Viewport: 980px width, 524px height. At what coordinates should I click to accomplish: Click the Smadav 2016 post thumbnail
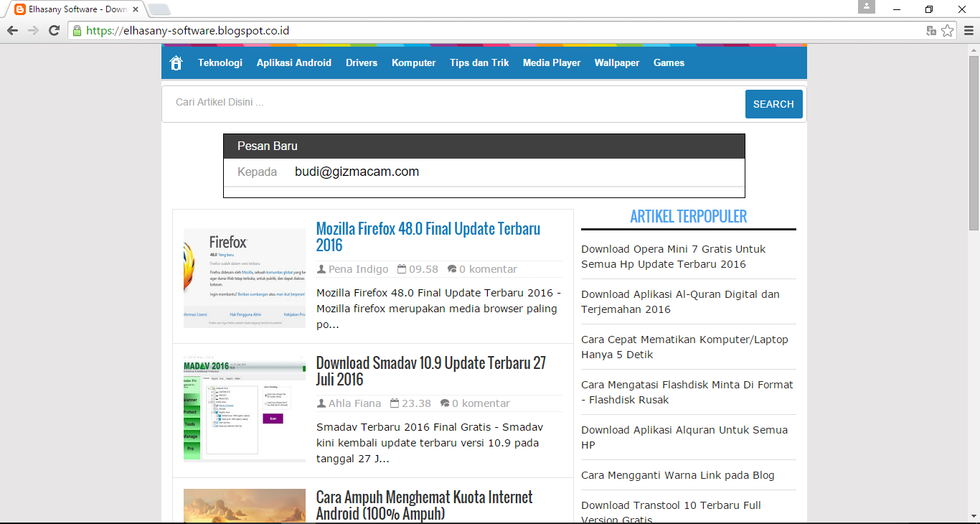[x=245, y=408]
